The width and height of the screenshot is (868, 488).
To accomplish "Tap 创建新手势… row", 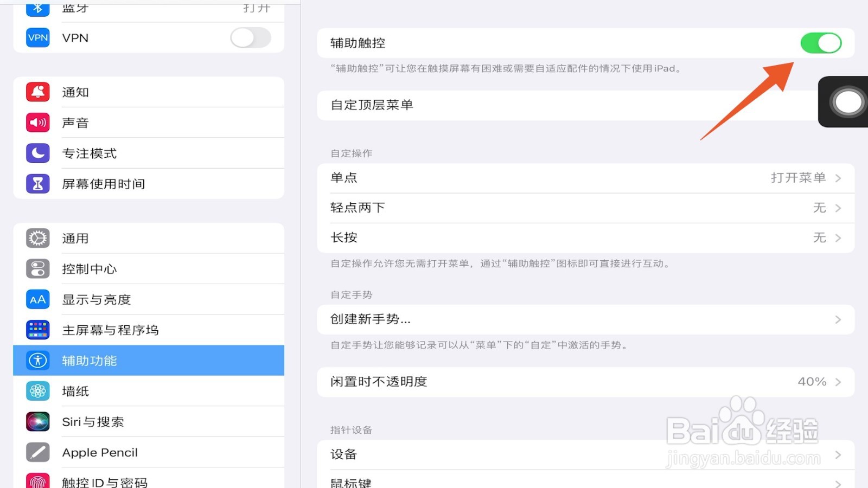I will pos(586,319).
